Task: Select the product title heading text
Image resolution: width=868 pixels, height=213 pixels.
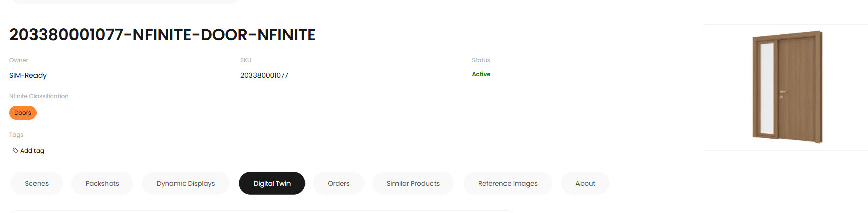Action: [x=162, y=35]
